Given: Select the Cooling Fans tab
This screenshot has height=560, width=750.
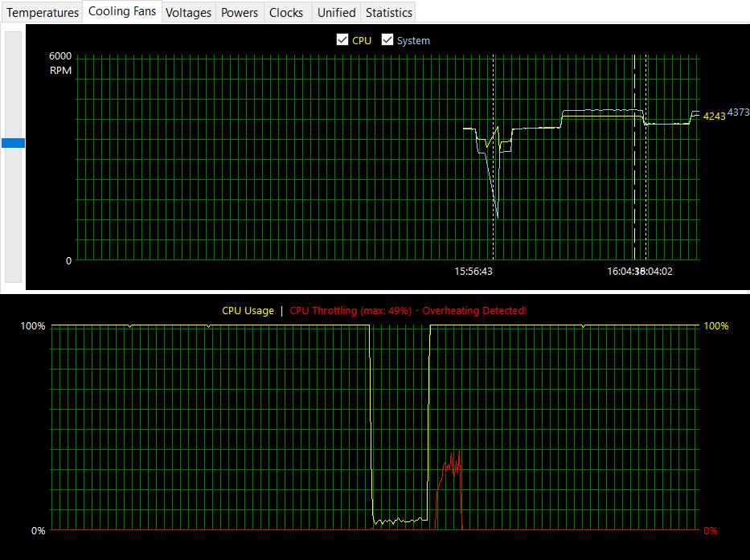Looking at the screenshot, I should 122,12.
